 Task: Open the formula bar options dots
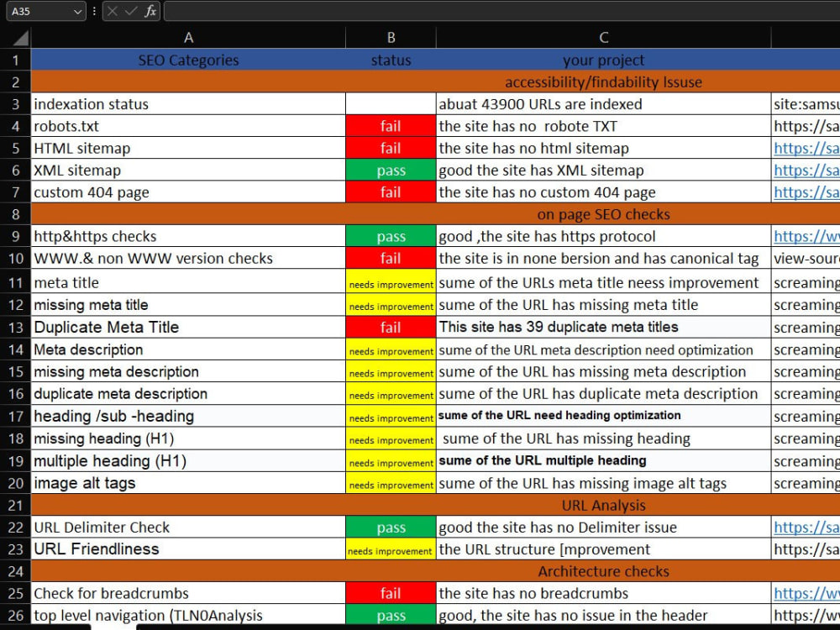point(94,11)
